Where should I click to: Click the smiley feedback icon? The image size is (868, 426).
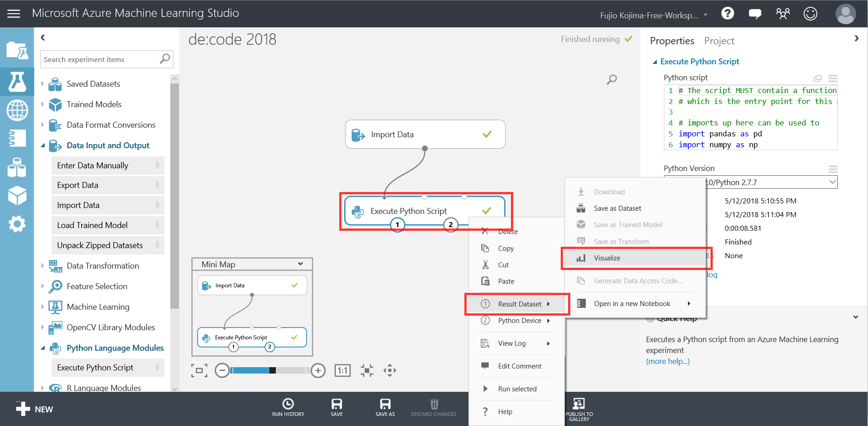click(x=810, y=13)
